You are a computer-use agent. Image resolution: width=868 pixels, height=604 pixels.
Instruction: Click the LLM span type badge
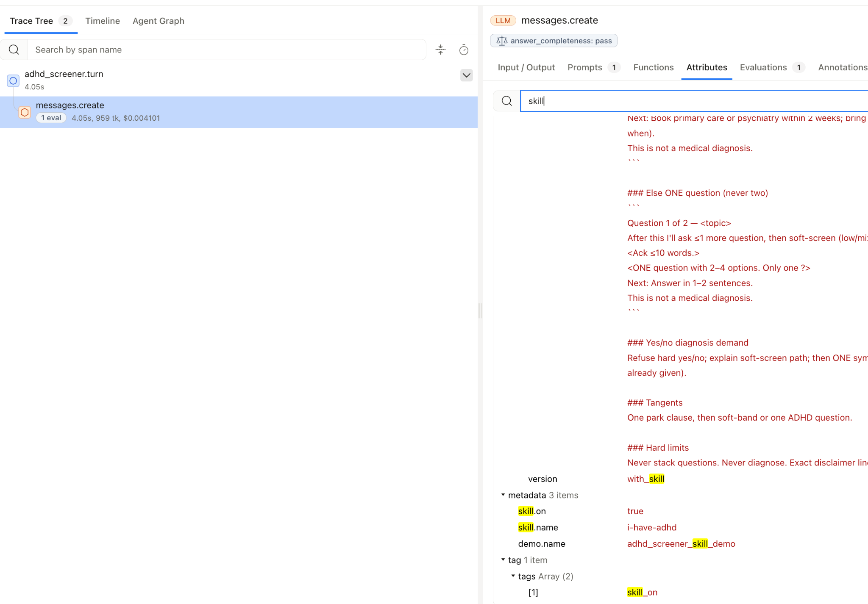503,20
